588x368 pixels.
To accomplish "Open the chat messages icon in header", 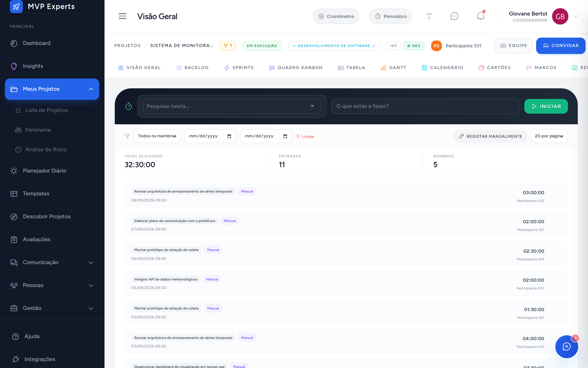I will tap(454, 16).
